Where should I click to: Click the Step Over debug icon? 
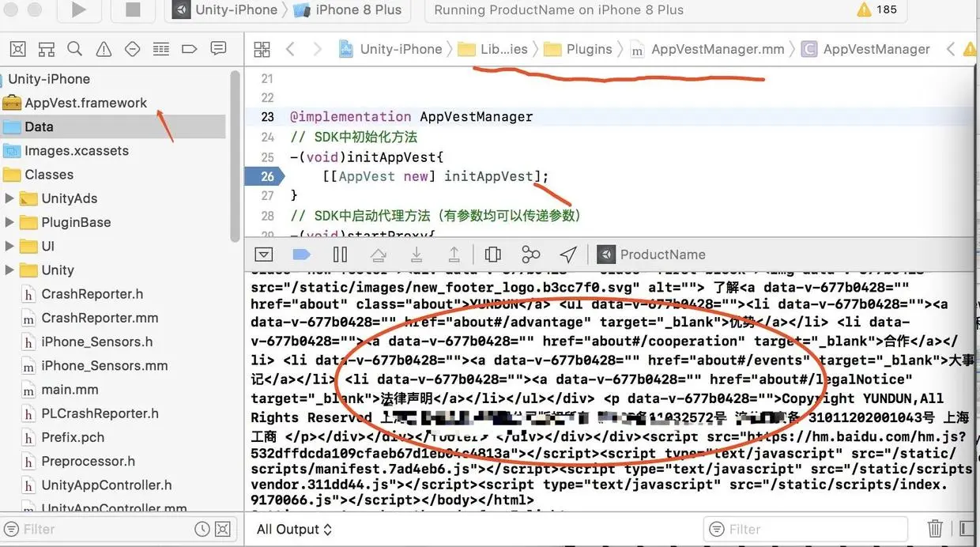(x=379, y=255)
